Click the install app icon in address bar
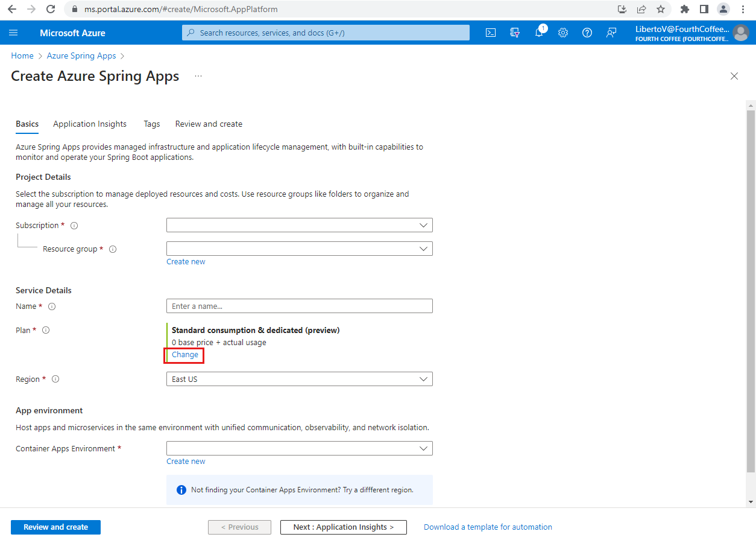 622,9
